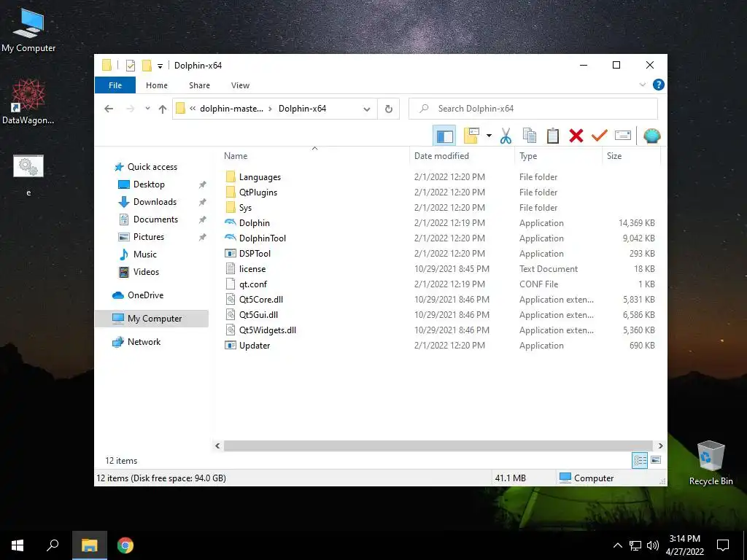Open the File ribbon tab

coord(115,85)
